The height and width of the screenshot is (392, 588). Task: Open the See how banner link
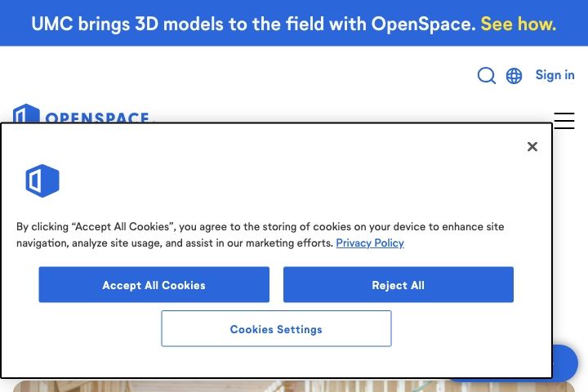[x=519, y=24]
